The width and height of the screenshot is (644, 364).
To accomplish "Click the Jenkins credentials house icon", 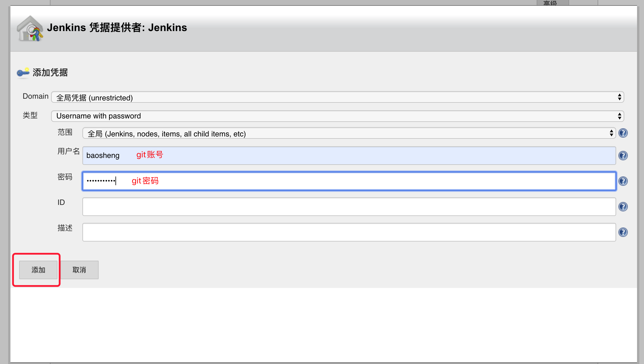I will (x=30, y=28).
